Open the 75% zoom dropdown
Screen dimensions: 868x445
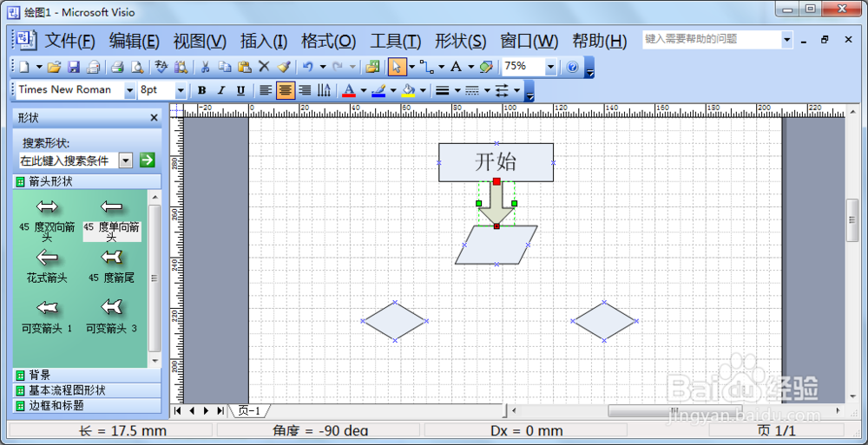[x=550, y=67]
